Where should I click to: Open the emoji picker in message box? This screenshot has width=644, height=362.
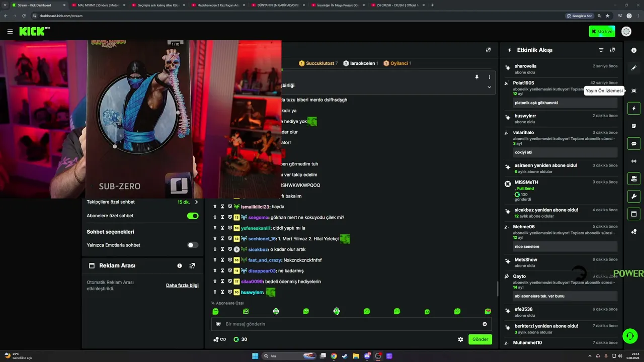coord(485,324)
